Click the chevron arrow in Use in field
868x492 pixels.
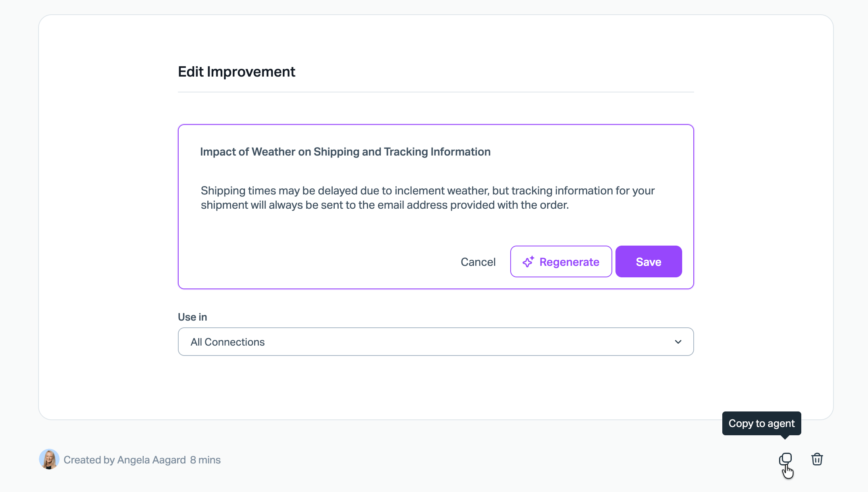(678, 342)
